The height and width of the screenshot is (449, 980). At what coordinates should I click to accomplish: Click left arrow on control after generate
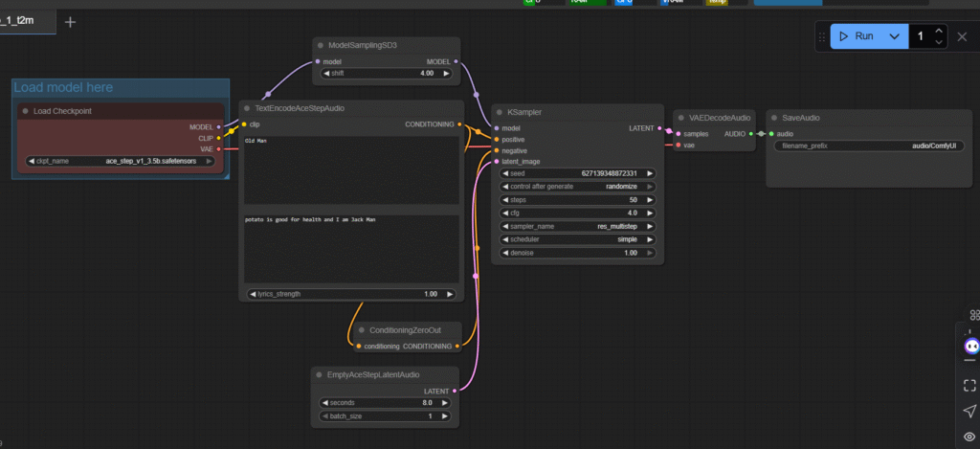pos(505,187)
